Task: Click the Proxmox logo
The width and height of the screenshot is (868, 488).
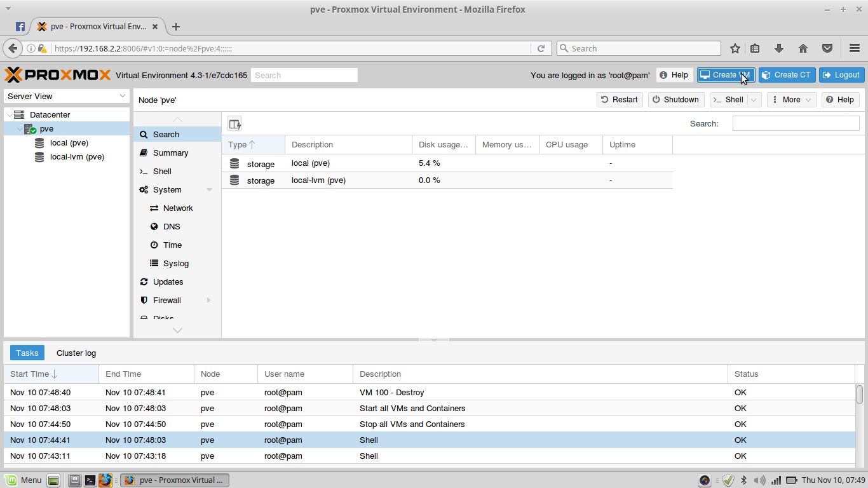Action: (x=58, y=75)
